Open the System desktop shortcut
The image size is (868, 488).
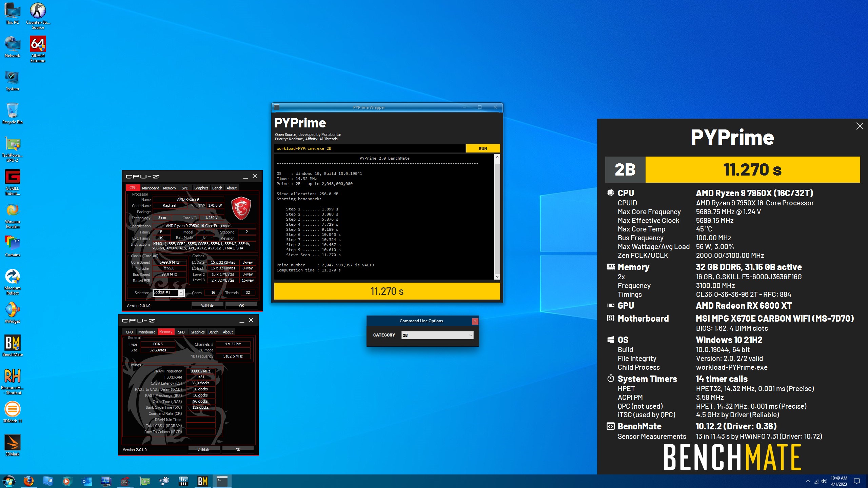click(13, 80)
